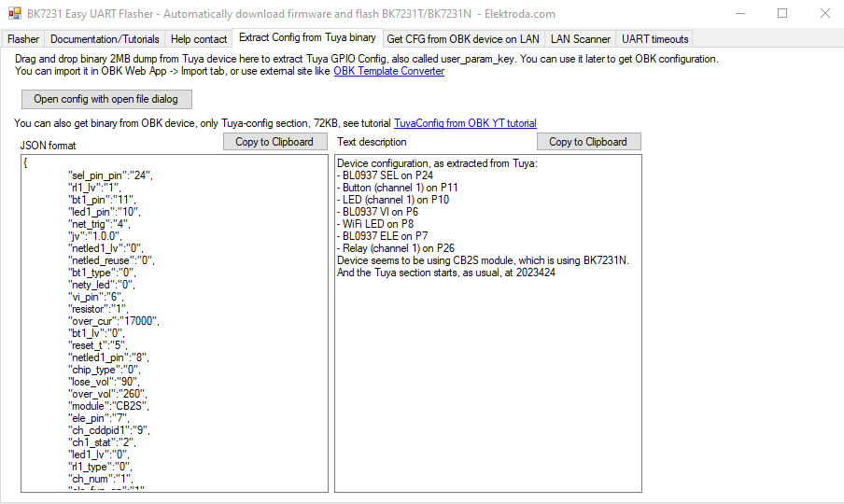Click the Relay (channel 1) on P26 line
844x504 pixels.
coord(396,248)
